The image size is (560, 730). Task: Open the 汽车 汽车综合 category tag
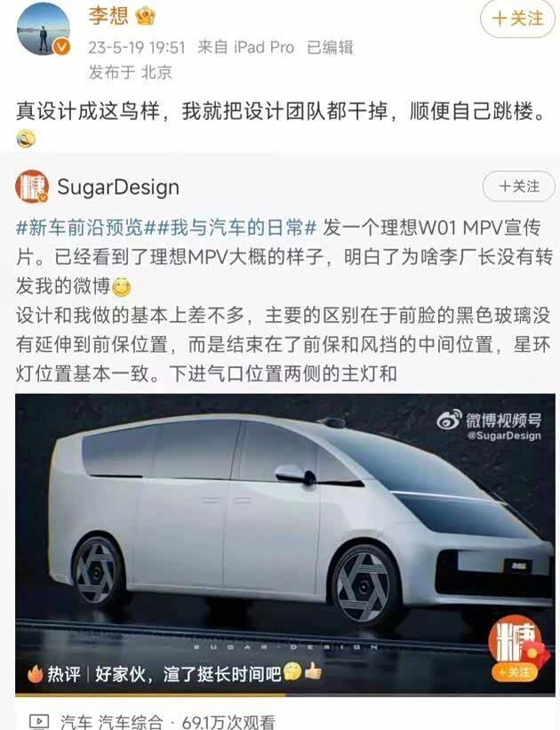111,722
